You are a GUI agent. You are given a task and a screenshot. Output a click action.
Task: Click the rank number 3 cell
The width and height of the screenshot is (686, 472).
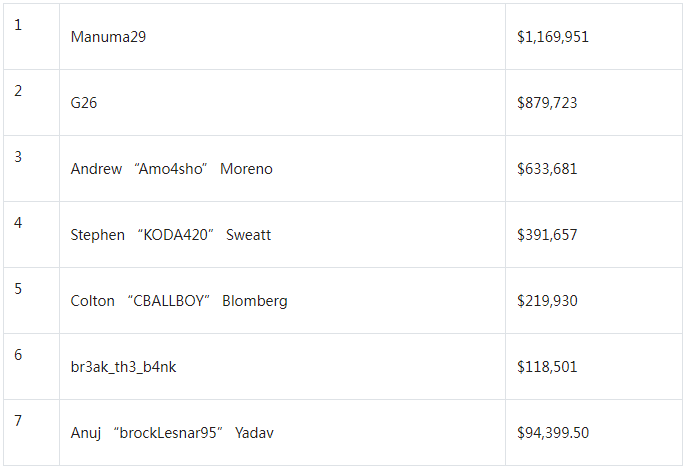coord(32,168)
